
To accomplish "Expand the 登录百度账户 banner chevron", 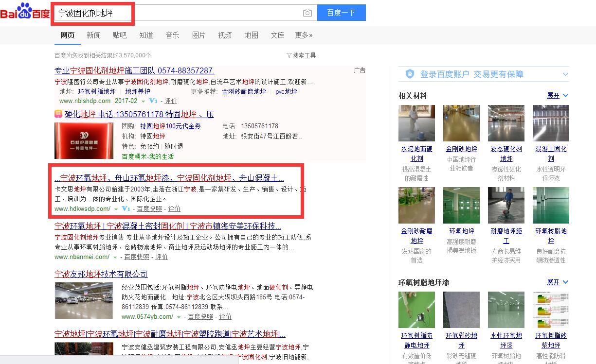I will (x=565, y=74).
